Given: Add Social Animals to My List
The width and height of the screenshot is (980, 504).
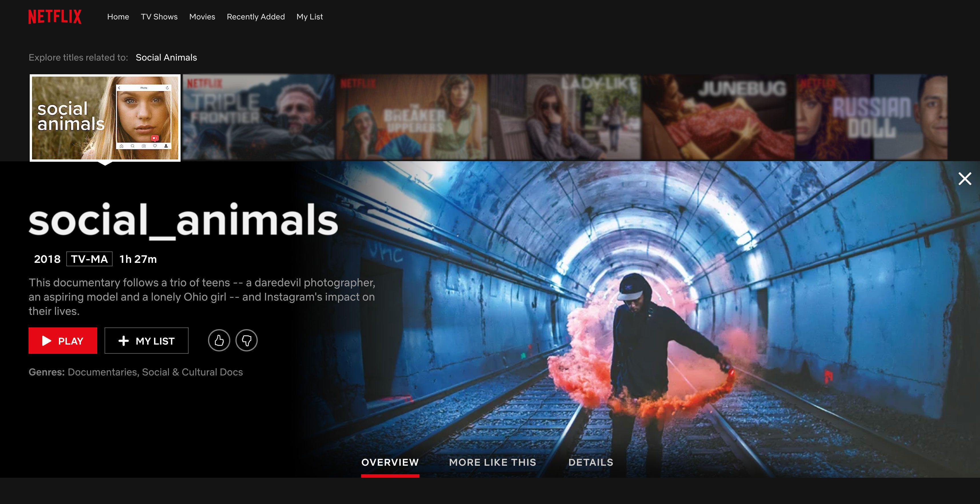Looking at the screenshot, I should tap(147, 341).
